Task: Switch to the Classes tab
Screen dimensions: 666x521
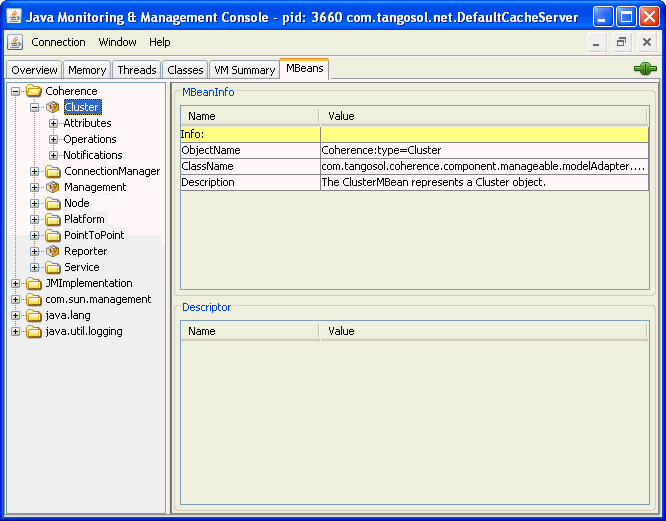Action: click(185, 70)
